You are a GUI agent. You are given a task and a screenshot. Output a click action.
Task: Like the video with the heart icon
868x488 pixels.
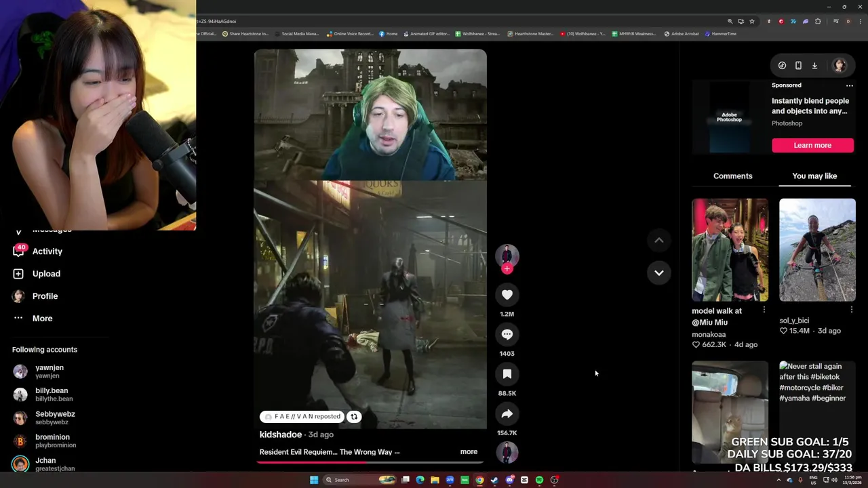point(507,294)
